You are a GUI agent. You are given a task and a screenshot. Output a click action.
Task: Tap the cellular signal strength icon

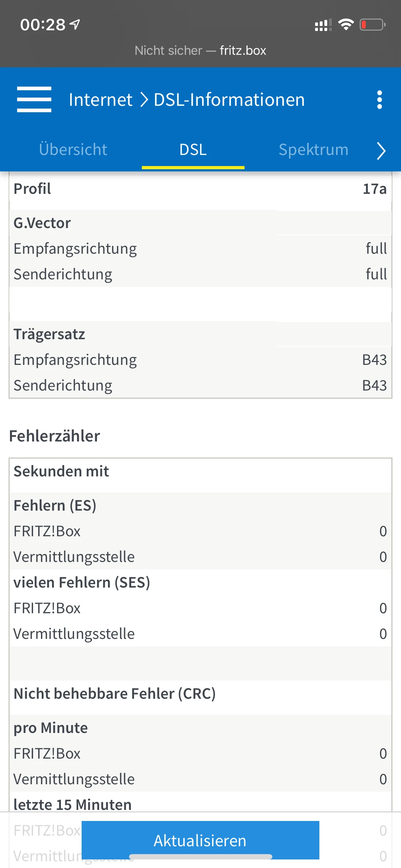323,25
